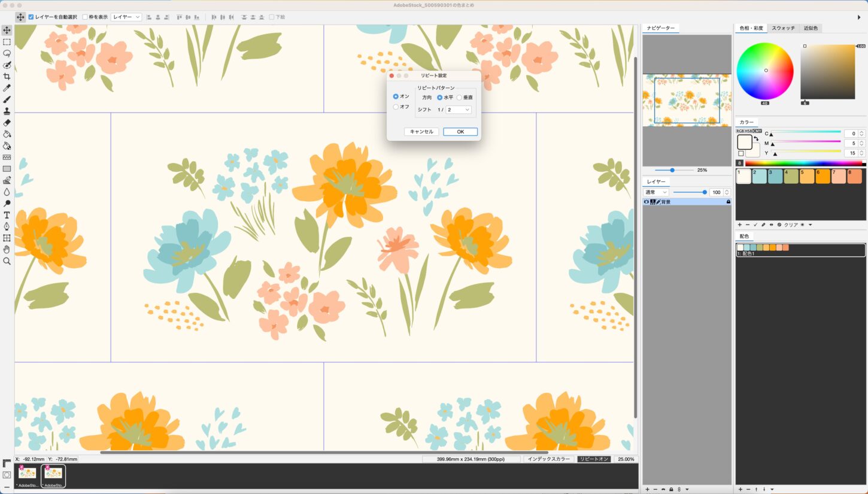This screenshot has width=868, height=494.
Task: Uncheck レイヤーを自動選択 checkbox
Action: pos(31,17)
